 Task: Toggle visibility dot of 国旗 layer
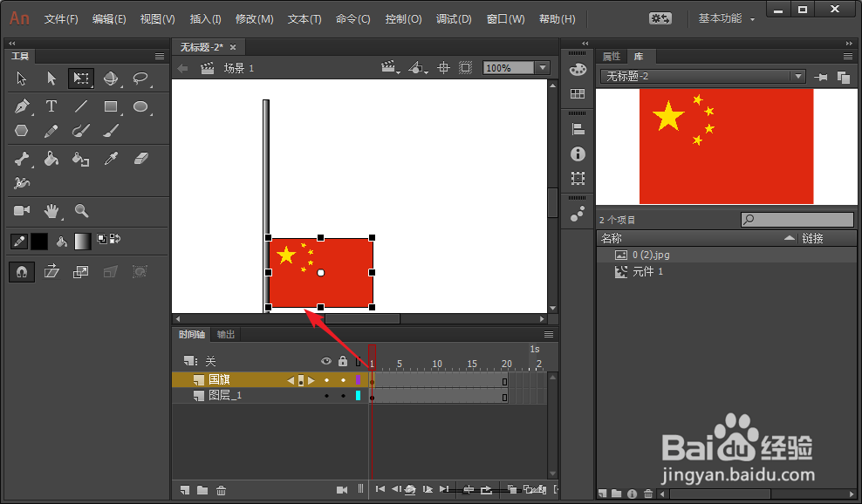click(x=326, y=380)
